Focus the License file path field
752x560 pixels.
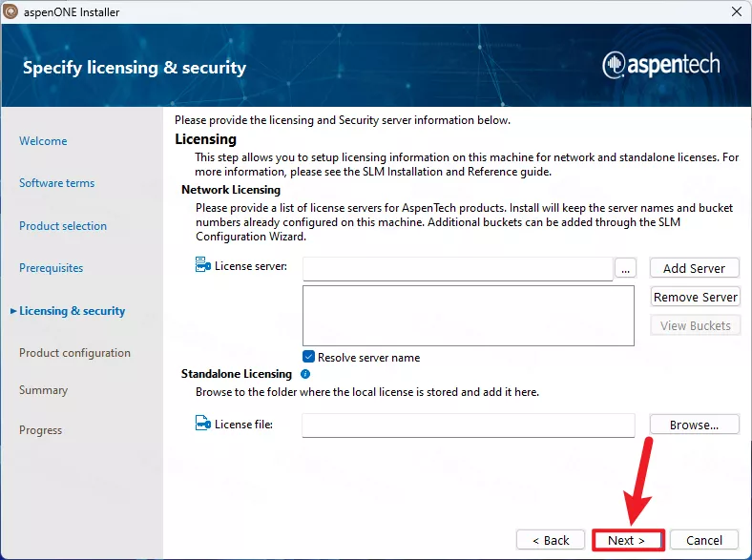point(468,425)
